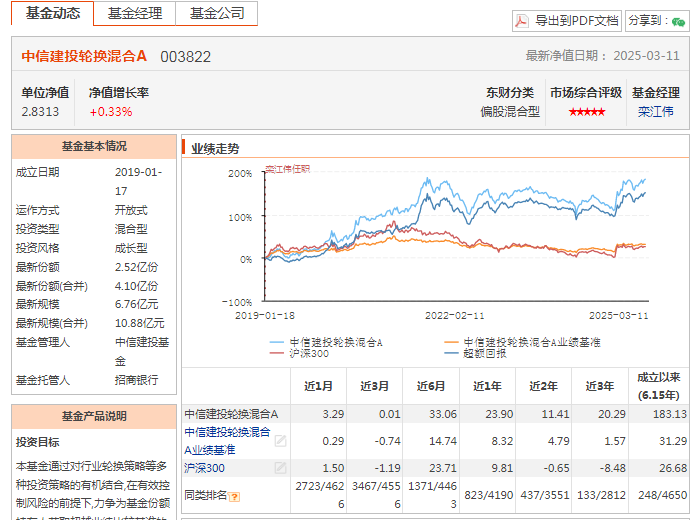Screen dimensions: 697x520
Task: Switch to the 基金动态 tab
Action: (x=52, y=13)
